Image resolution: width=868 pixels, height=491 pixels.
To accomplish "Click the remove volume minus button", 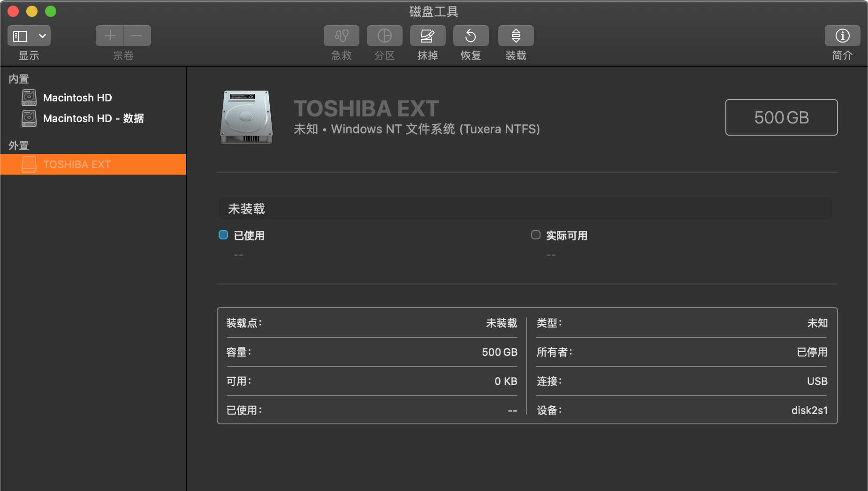I will pos(137,36).
